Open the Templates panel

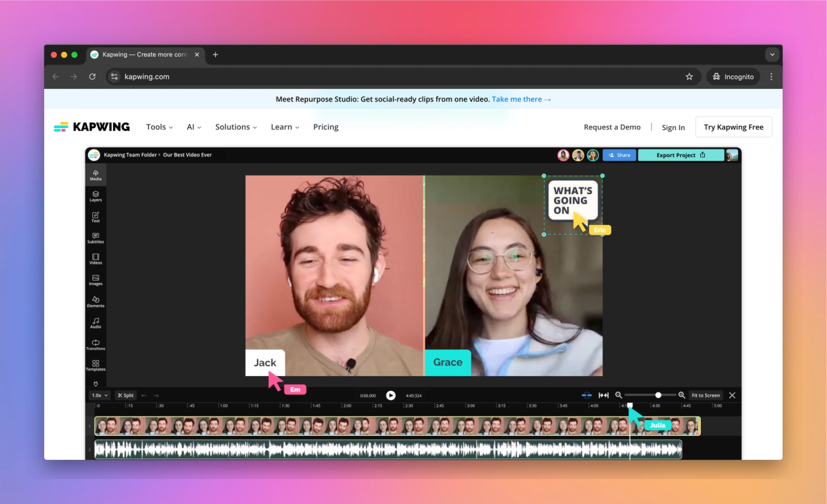point(96,365)
